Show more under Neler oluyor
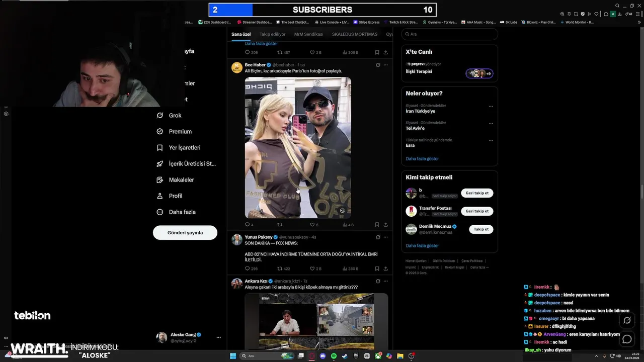This screenshot has width=644, height=362. tap(422, 158)
